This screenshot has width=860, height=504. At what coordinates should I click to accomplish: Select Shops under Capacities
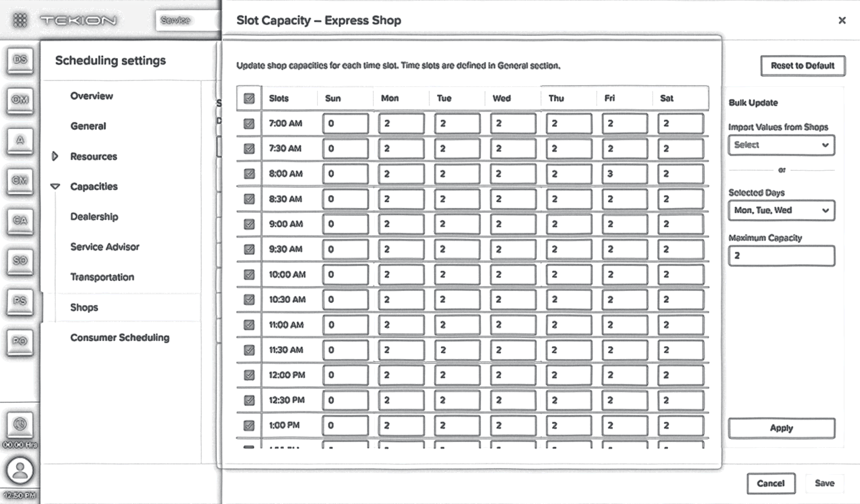pyautogui.click(x=84, y=307)
